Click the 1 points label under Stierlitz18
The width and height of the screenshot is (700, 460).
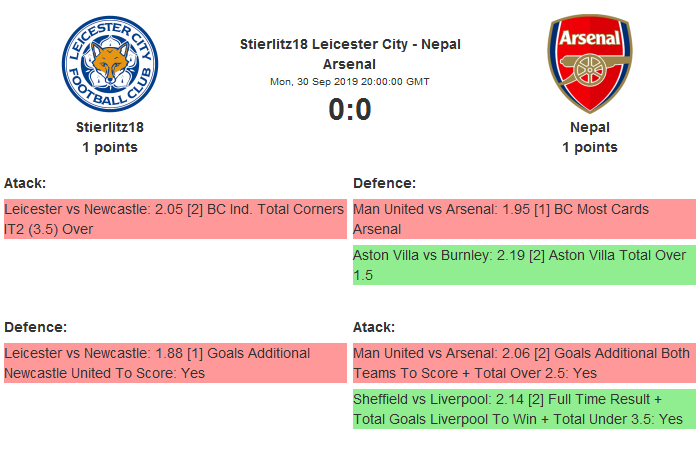(x=110, y=147)
